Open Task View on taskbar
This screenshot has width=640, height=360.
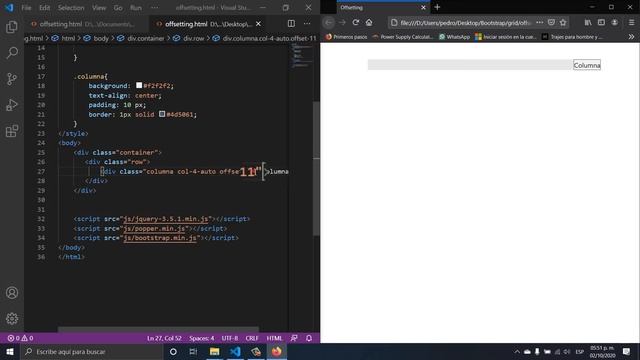click(193, 351)
